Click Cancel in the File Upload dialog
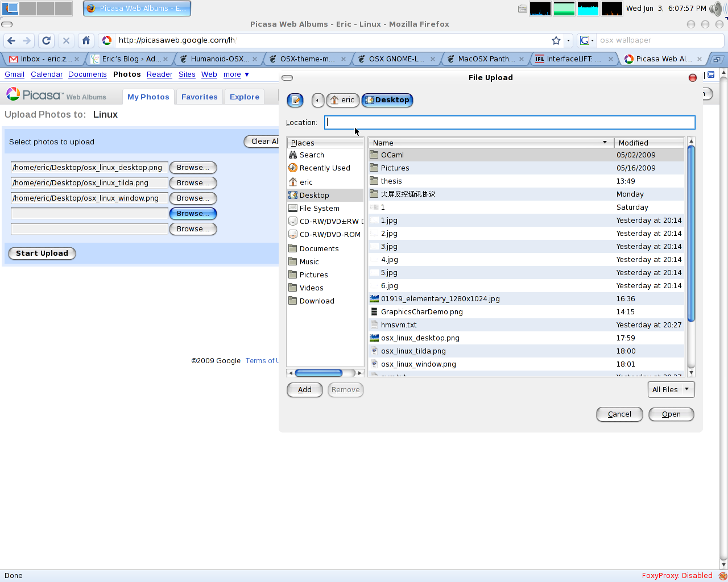This screenshot has height=582, width=728. (x=619, y=414)
